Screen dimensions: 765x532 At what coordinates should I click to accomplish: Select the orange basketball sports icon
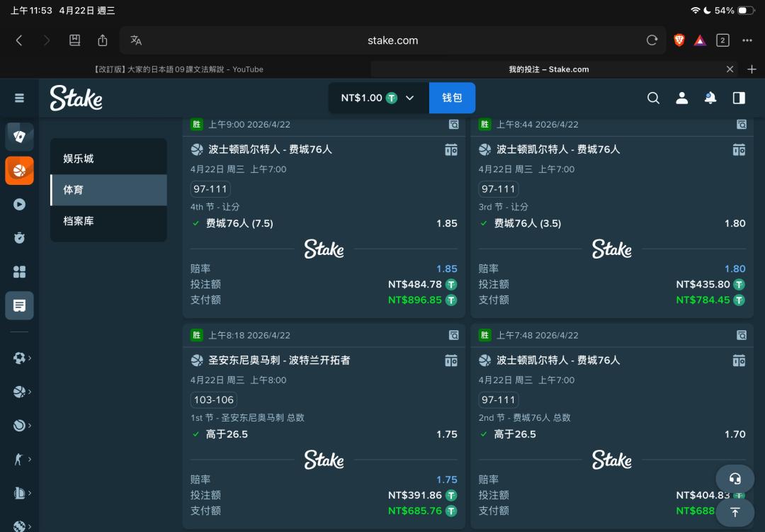(19, 171)
